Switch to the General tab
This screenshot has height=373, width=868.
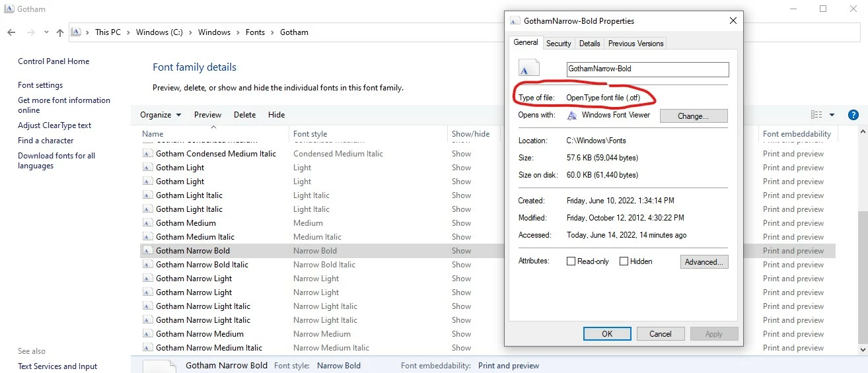(526, 42)
